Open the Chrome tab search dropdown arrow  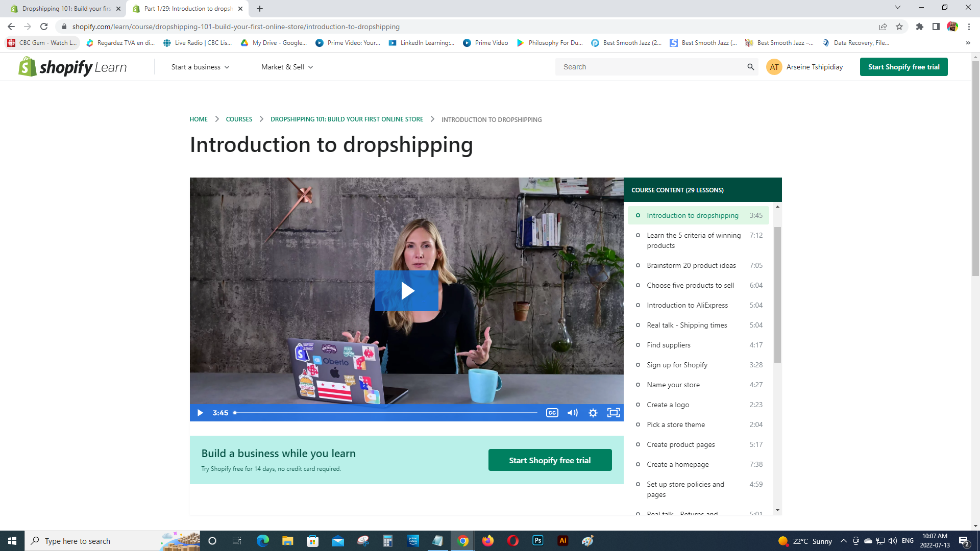[x=897, y=8]
